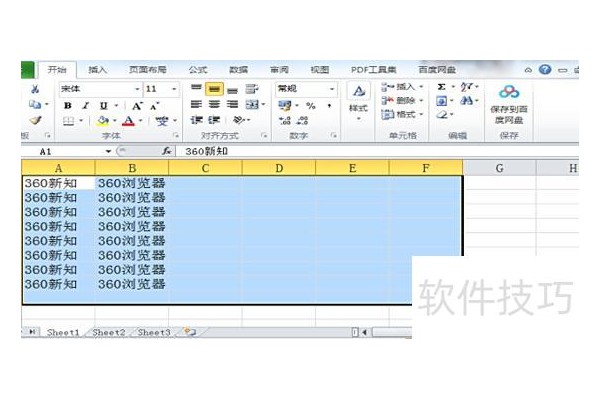Image resolution: width=600 pixels, height=400 pixels.
Task: Click Decrease Decimal icon
Action: [302, 121]
